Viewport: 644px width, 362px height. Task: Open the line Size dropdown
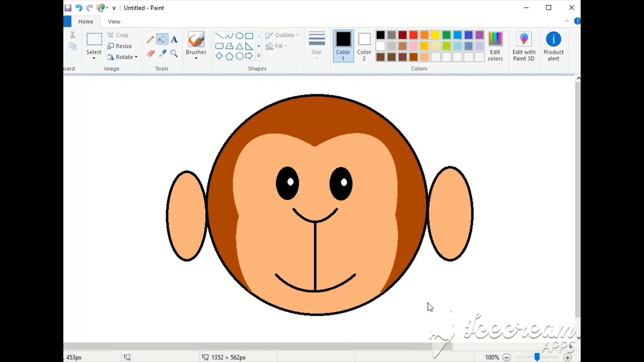[x=316, y=46]
